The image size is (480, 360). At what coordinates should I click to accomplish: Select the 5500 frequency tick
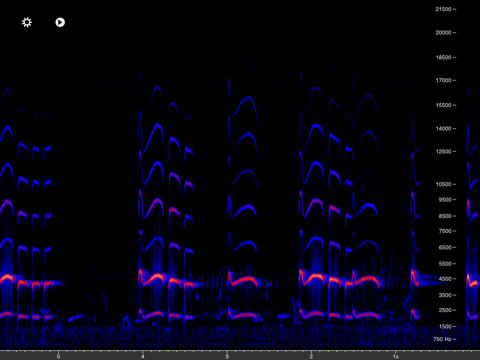pos(445,264)
